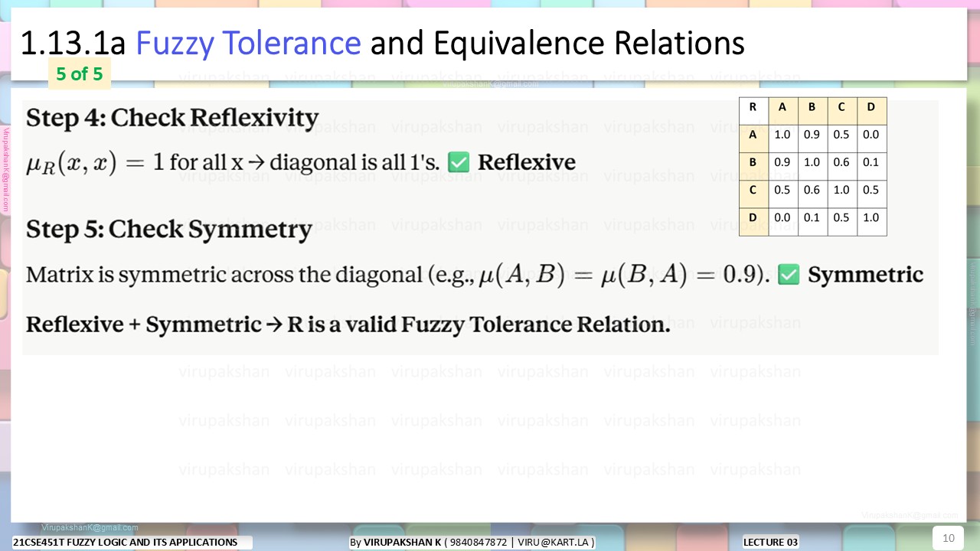Image resolution: width=980 pixels, height=551 pixels.
Task: Click column header "C" in the relation table
Action: tap(841, 111)
